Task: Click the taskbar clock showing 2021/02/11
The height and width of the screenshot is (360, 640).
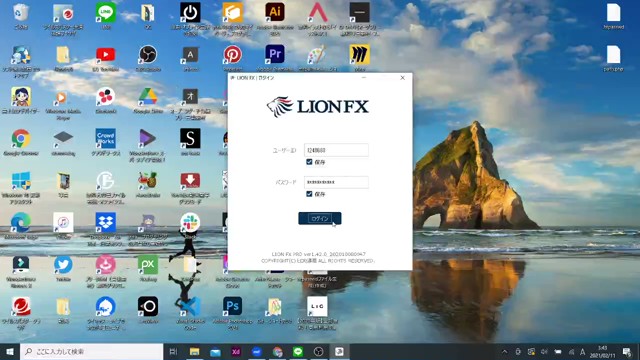Action: tap(603, 351)
